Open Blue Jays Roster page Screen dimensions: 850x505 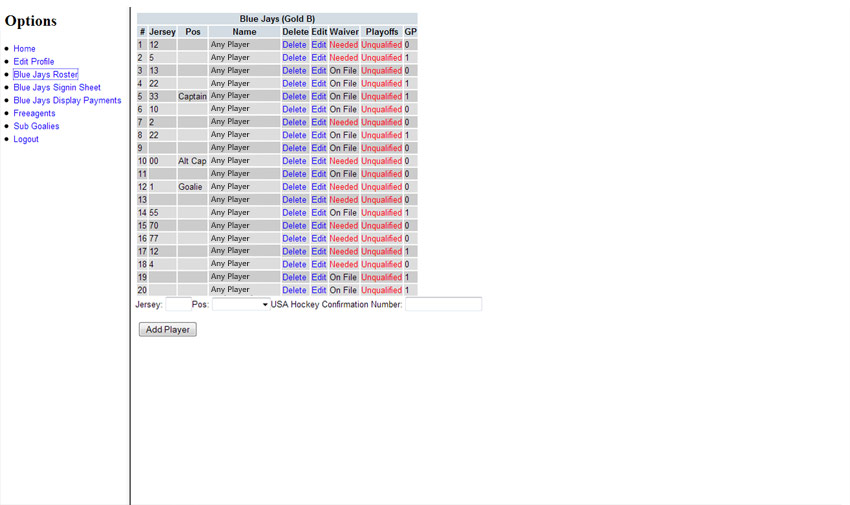(46, 74)
